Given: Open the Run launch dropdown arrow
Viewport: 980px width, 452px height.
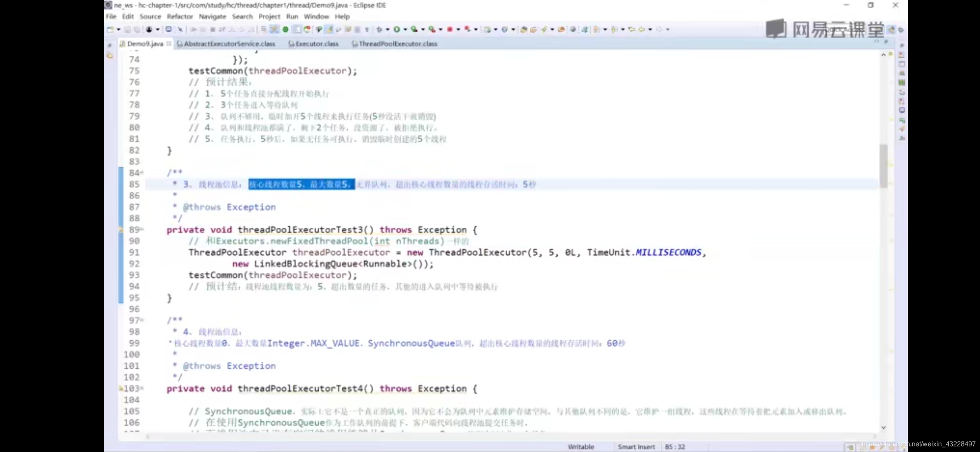Looking at the screenshot, I should point(405,29).
